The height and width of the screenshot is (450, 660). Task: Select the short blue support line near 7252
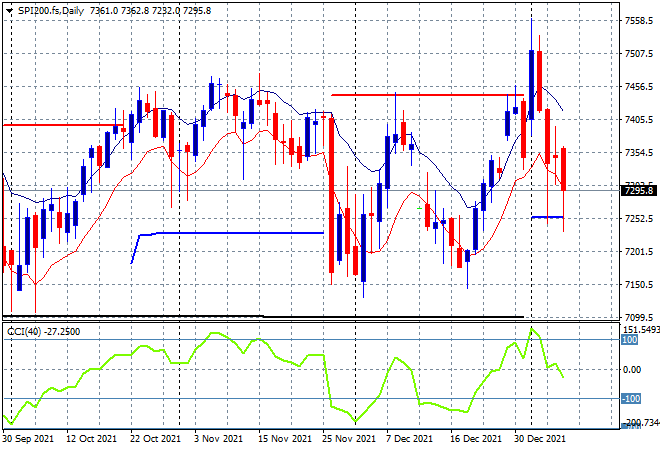(547, 217)
